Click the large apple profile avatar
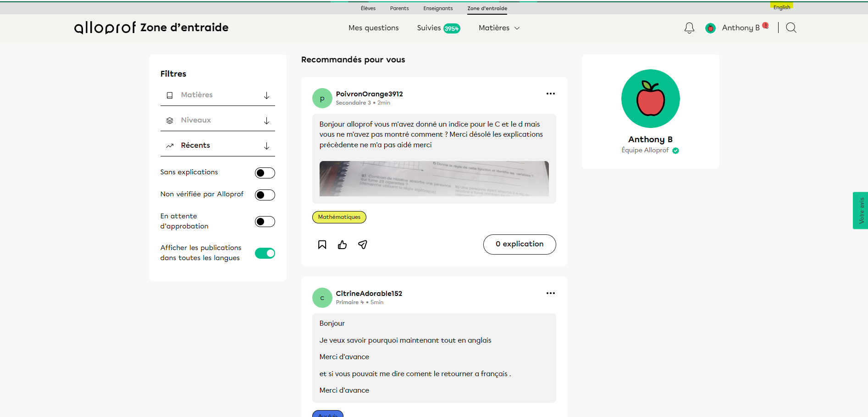Screen dimensions: 868x417 [x=650, y=99]
